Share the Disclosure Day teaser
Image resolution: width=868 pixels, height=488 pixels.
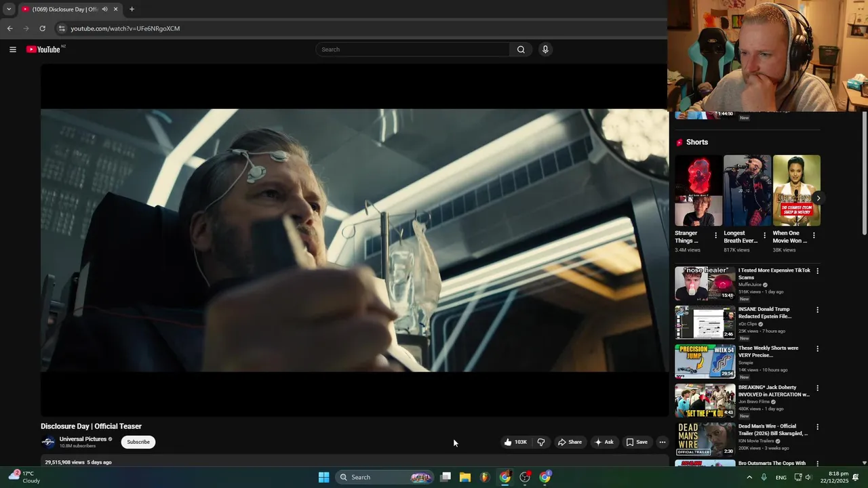[x=570, y=442]
